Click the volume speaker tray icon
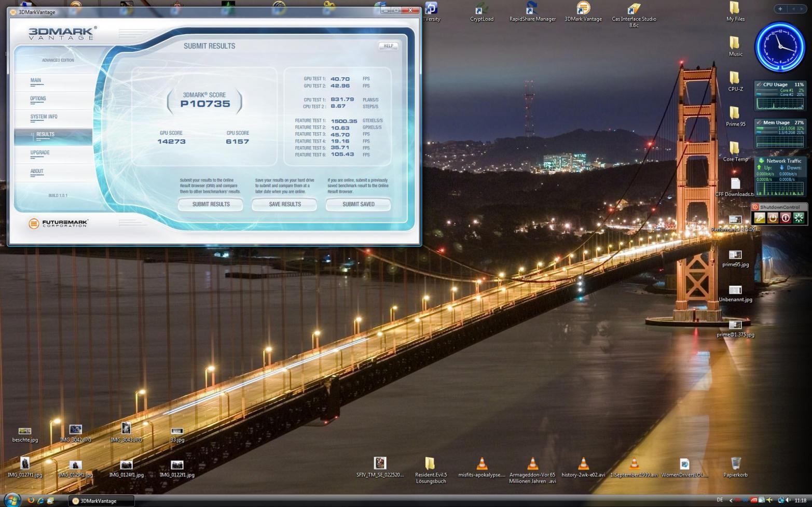The width and height of the screenshot is (812, 507). pos(788,500)
